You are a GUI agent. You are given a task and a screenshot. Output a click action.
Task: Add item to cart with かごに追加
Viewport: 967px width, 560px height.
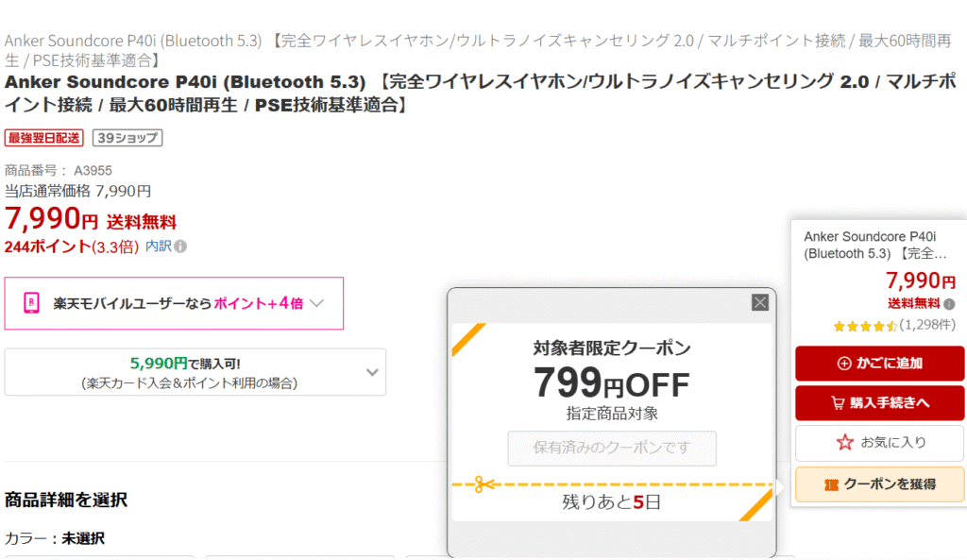pos(879,364)
